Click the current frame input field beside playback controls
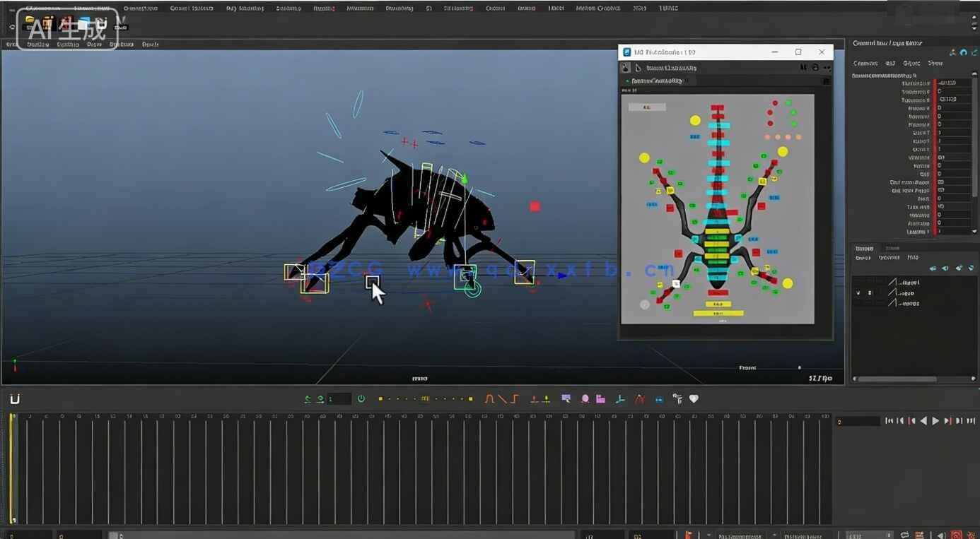The height and width of the screenshot is (539, 980). click(x=858, y=422)
